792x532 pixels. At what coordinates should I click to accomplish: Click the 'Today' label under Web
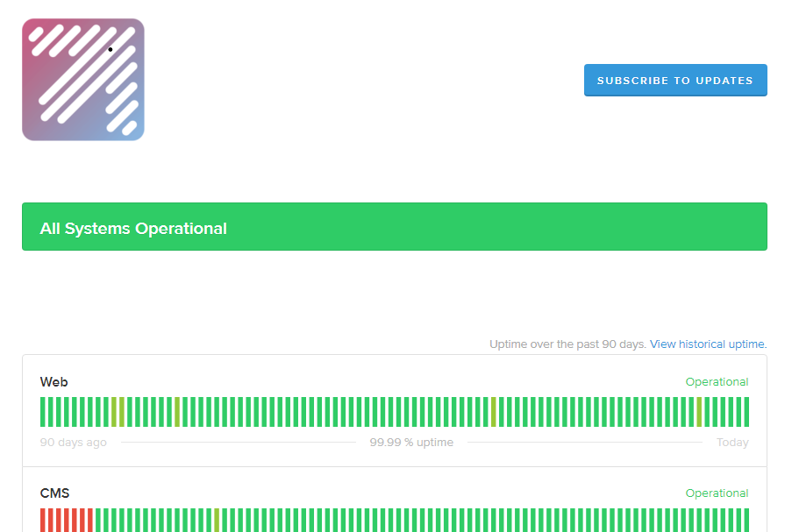732,443
